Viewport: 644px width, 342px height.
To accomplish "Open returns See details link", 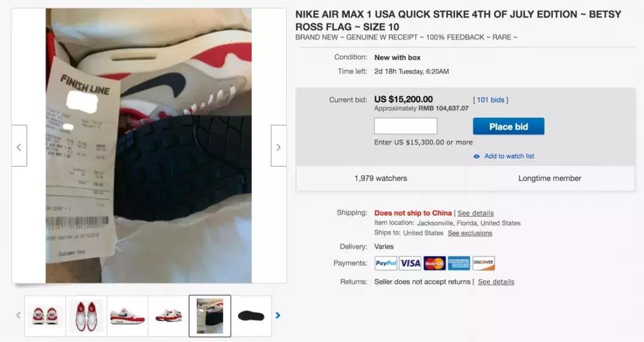I will [496, 282].
